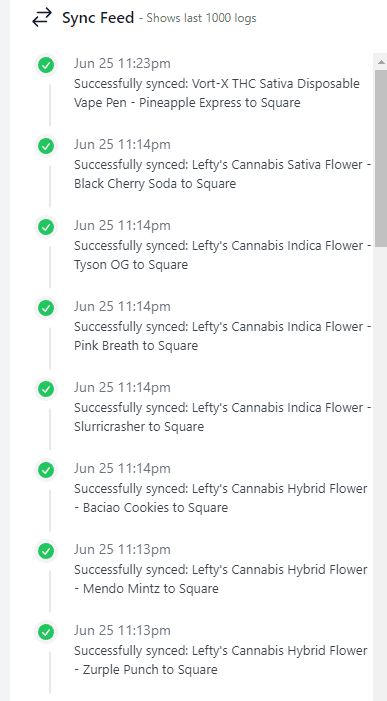
Task: Click the 'Shows last 1000 logs' subtitle
Action: click(x=201, y=18)
